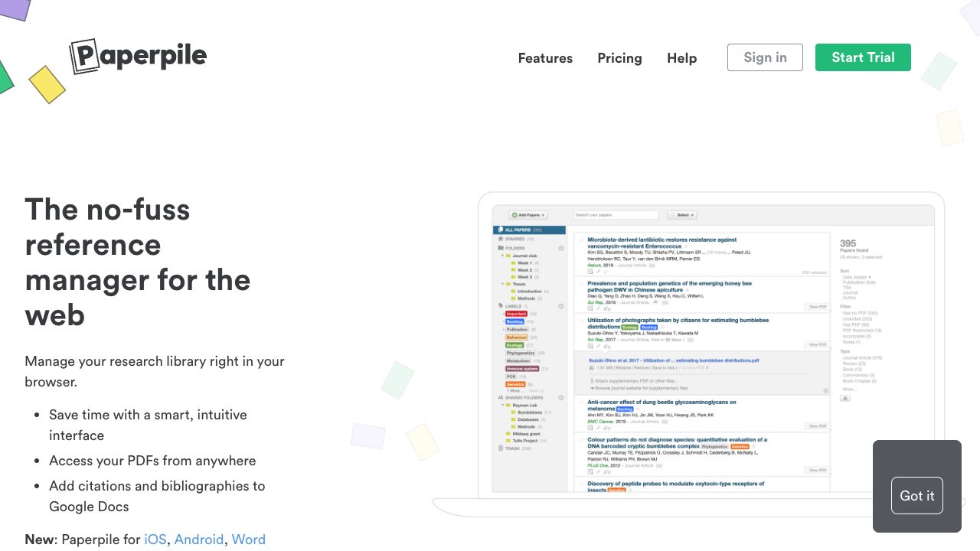Screen dimensions: 980x551
Task: Click the Paperpile logo
Action: 139,57
